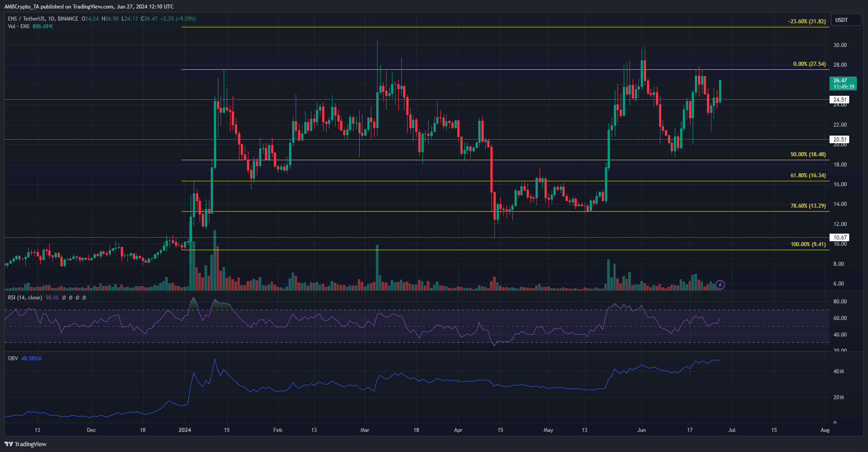Click the 60.00 RSI axis value
The width and height of the screenshot is (868, 452).
840,318
